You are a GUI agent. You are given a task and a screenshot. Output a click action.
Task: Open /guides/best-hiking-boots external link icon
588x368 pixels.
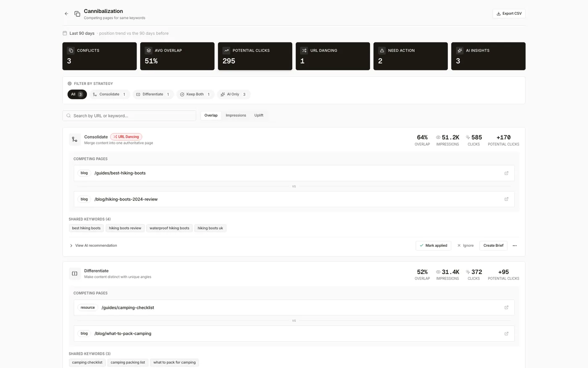click(506, 173)
